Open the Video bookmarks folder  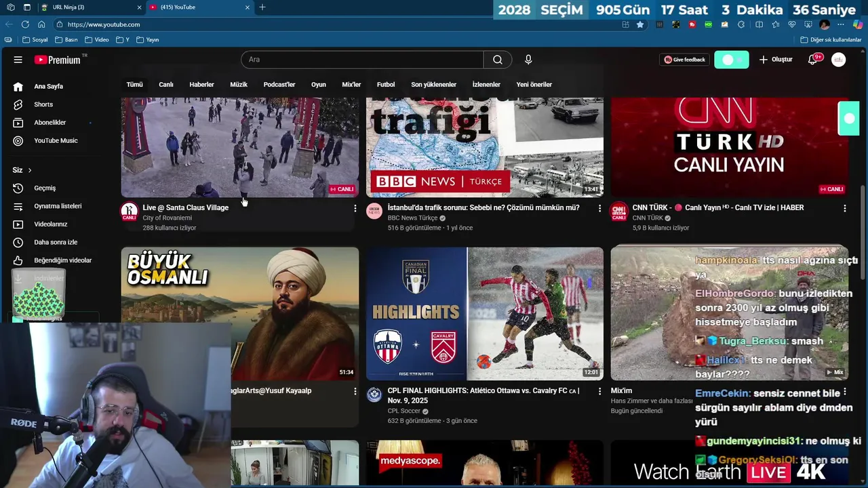pyautogui.click(x=96, y=40)
